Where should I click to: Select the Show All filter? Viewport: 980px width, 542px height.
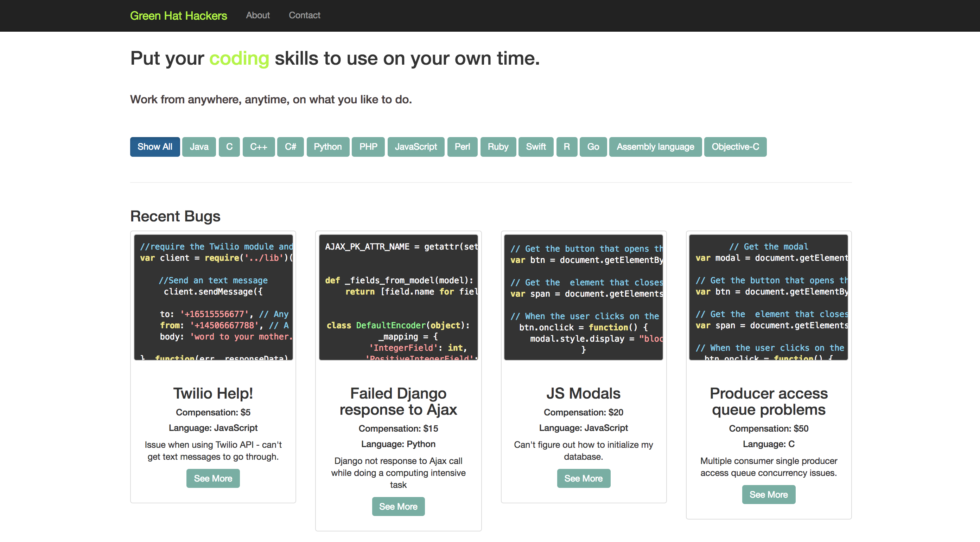click(154, 147)
